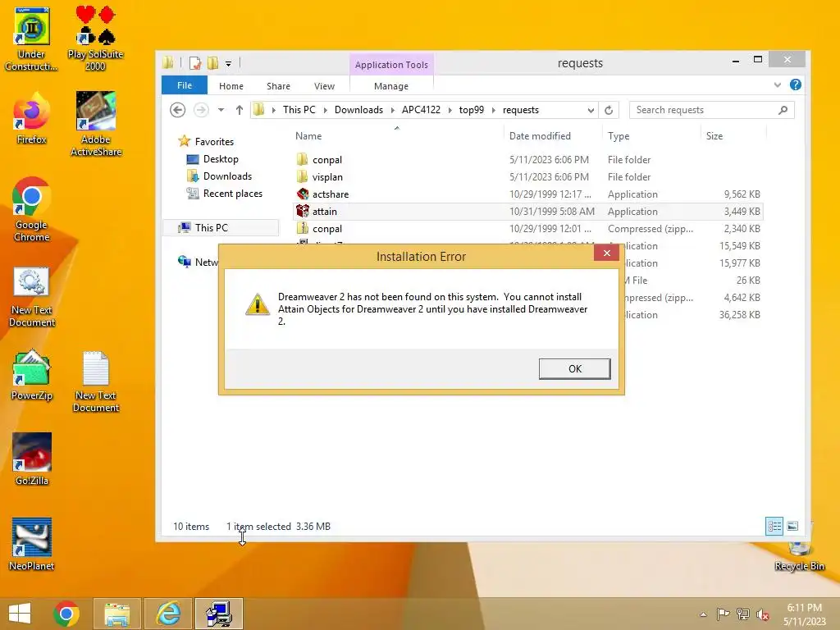Screen dimensions: 840x630
Task: Switch to installer taskbar button
Action: click(219, 614)
